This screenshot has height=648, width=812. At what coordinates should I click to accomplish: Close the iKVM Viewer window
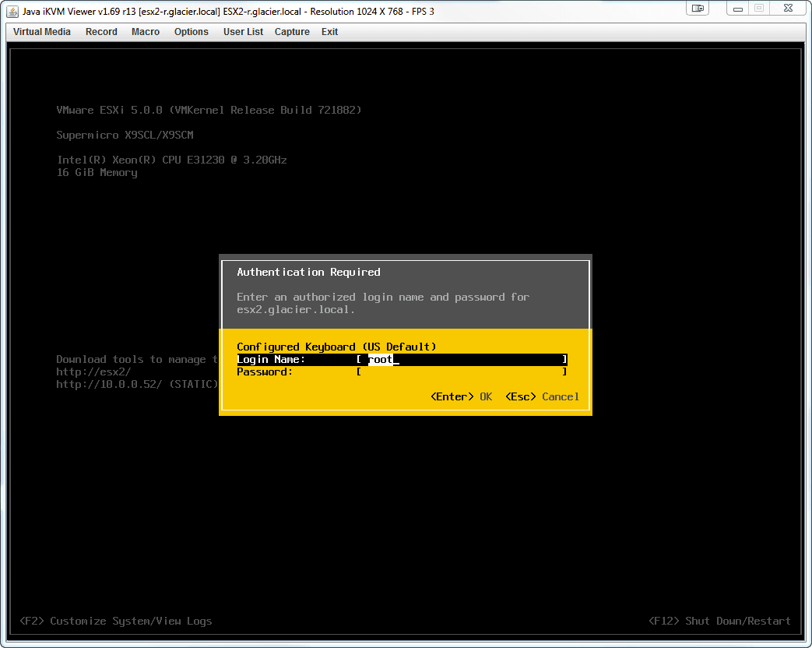788,8
